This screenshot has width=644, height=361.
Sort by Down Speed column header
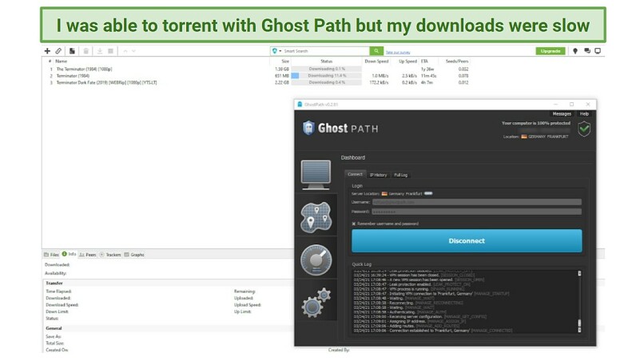[x=376, y=61]
